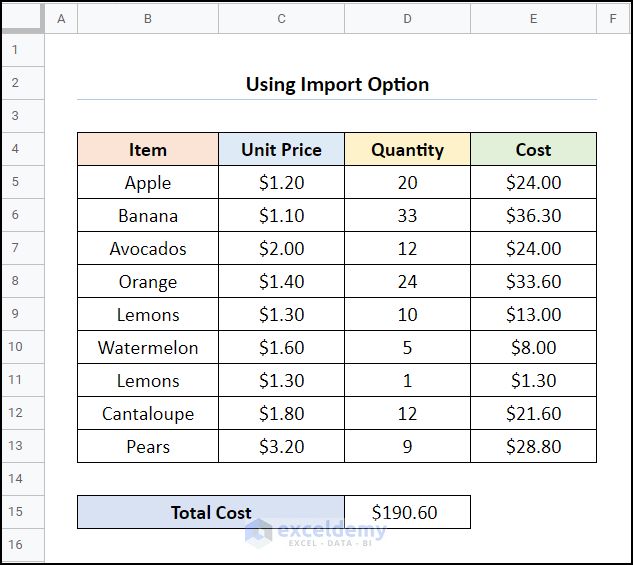
Task: Select the 'Avocados' cell
Action: [148, 249]
